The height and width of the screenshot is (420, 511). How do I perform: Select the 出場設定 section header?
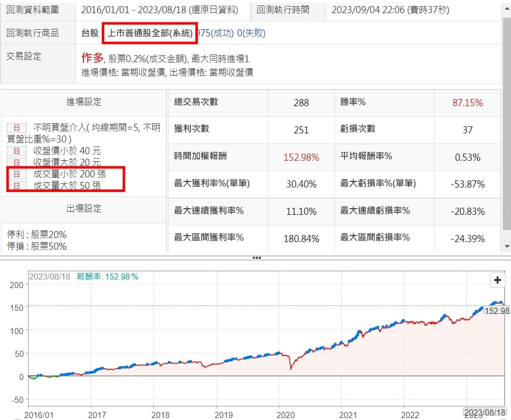pyautogui.click(x=84, y=208)
